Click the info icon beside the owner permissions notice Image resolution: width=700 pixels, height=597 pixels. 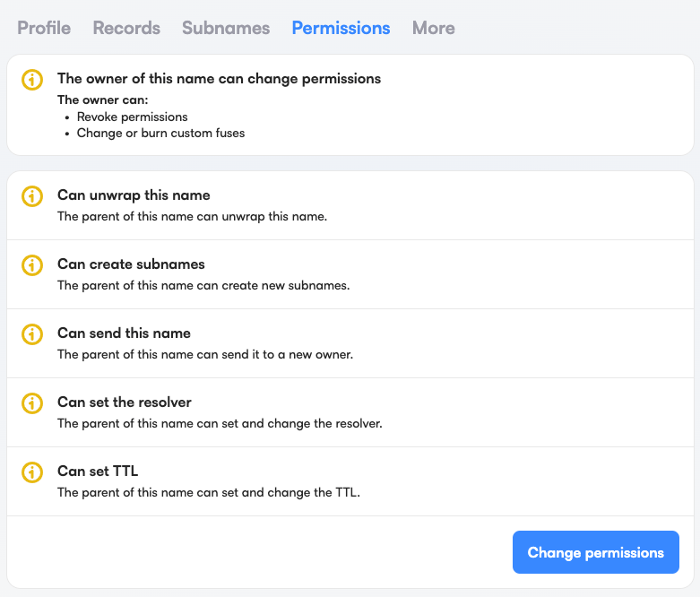coord(32,79)
